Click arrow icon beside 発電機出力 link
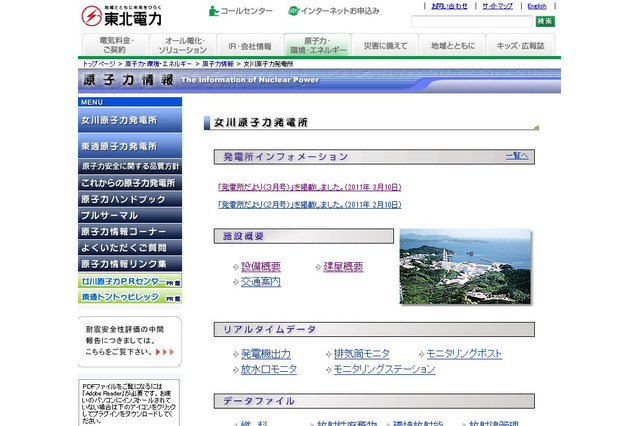Viewport: 640px width, 426px height. coord(234,354)
